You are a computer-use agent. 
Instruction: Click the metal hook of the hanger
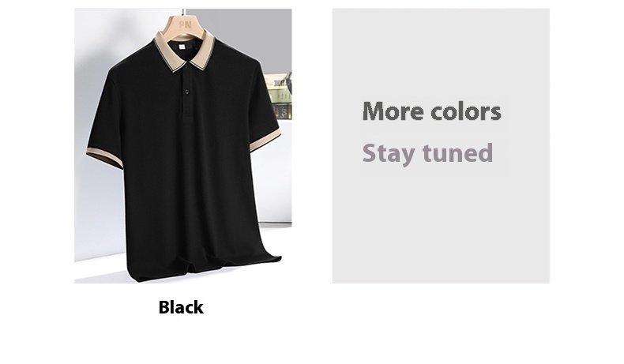[183, 12]
